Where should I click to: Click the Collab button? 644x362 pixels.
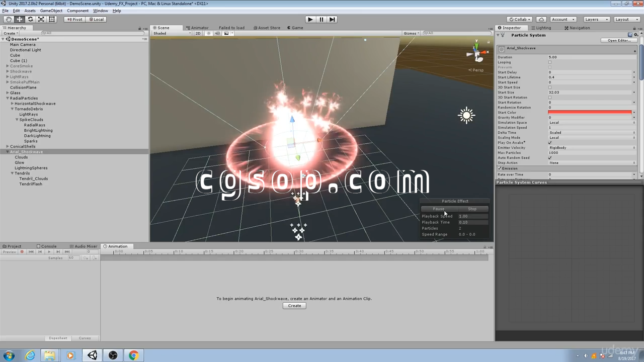(520, 19)
